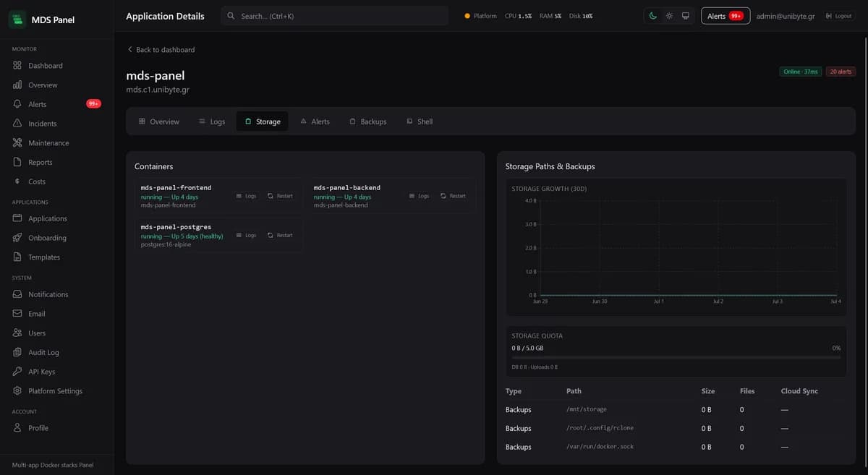Click the API Keys key icon
Screen dimensions: 868x475
point(17,372)
